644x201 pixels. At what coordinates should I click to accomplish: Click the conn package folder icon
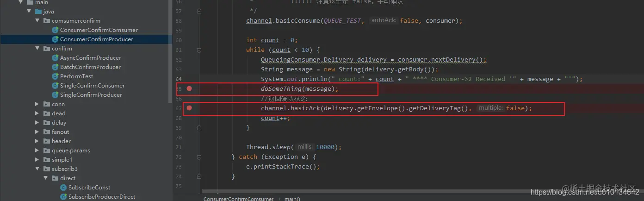[x=47, y=104]
